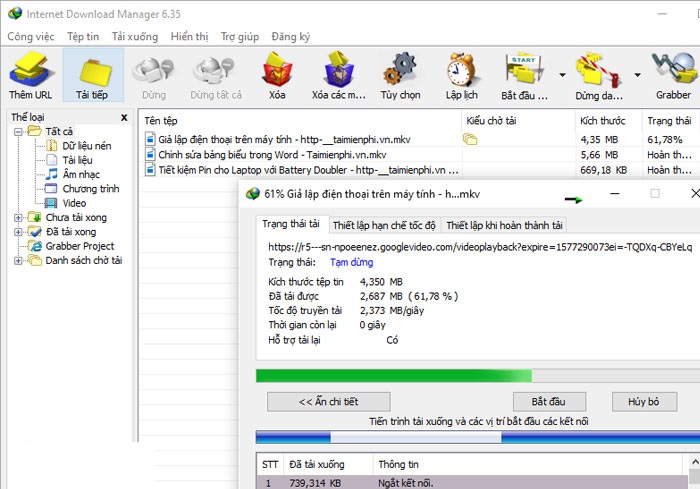Click the 669,18 KB size cell
700x489 pixels.
click(x=604, y=170)
